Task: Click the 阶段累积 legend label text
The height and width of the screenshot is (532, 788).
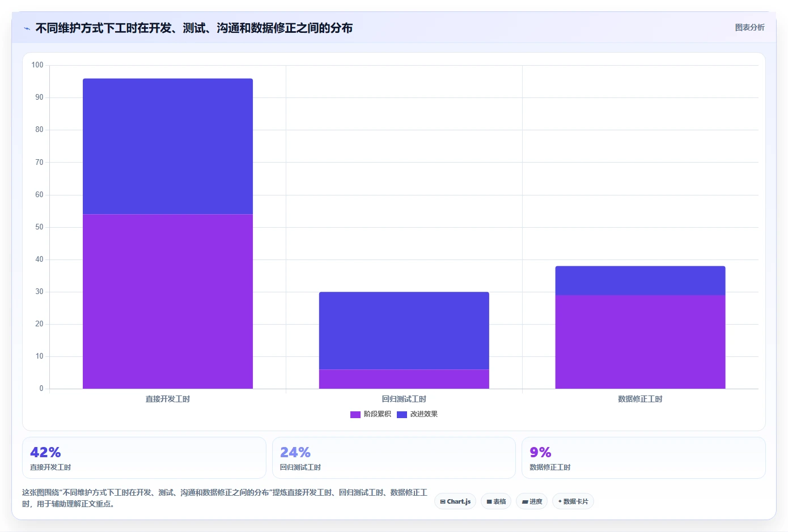Action: point(377,414)
